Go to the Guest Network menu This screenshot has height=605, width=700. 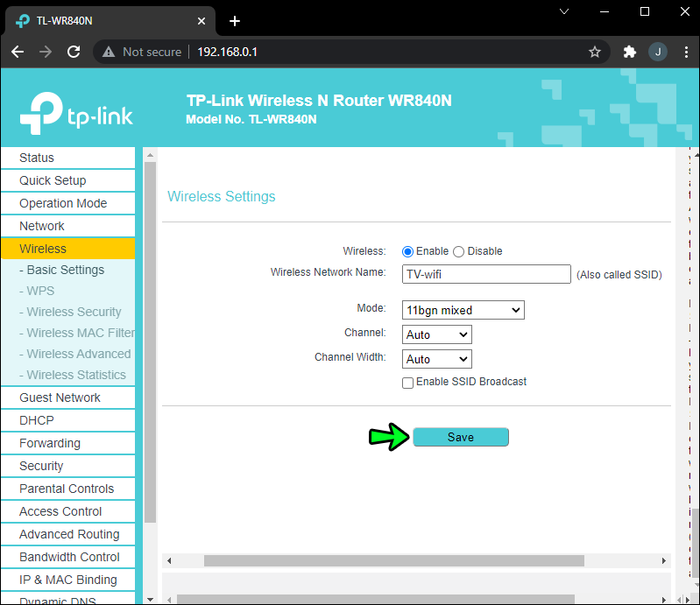(60, 397)
